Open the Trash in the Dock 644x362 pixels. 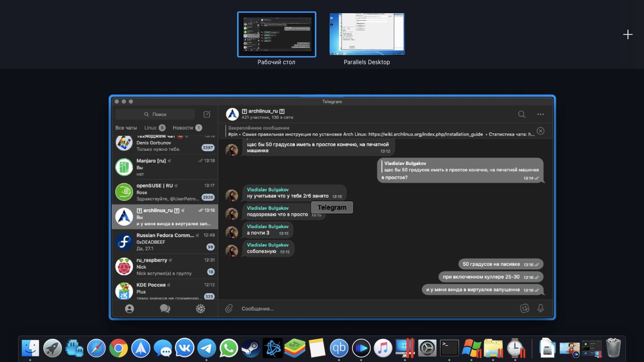pyautogui.click(x=613, y=348)
